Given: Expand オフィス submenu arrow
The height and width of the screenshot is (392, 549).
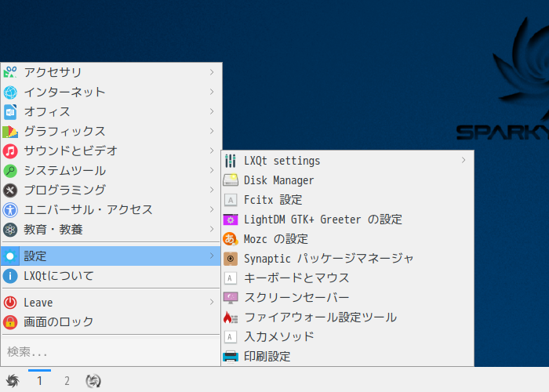Looking at the screenshot, I should (212, 111).
